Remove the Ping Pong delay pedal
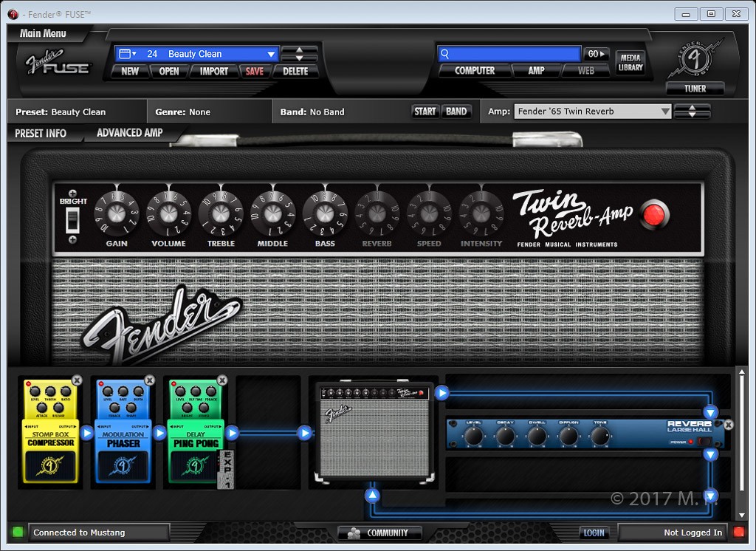Screen dimensions: 756x551 pyautogui.click(x=222, y=380)
